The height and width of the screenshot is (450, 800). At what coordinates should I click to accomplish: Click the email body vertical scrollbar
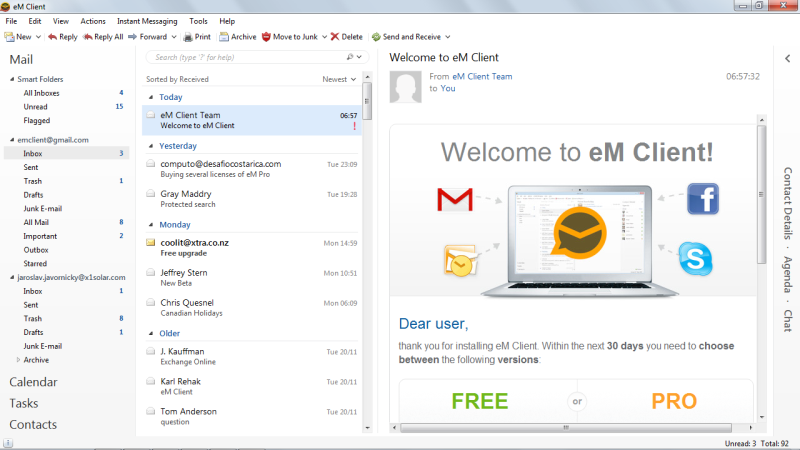762,194
